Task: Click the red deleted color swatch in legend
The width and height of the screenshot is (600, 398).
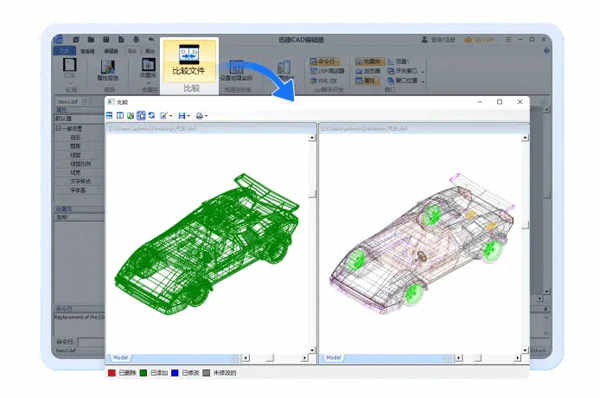Action: pos(111,373)
